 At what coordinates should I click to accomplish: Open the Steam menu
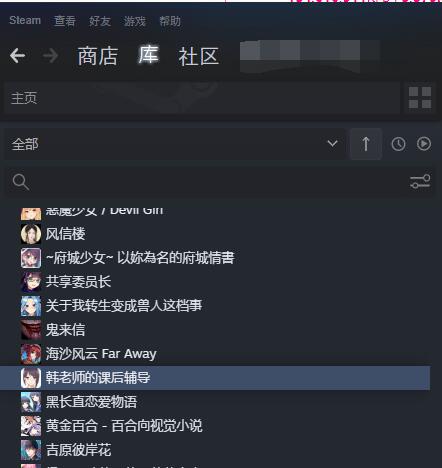(25, 21)
